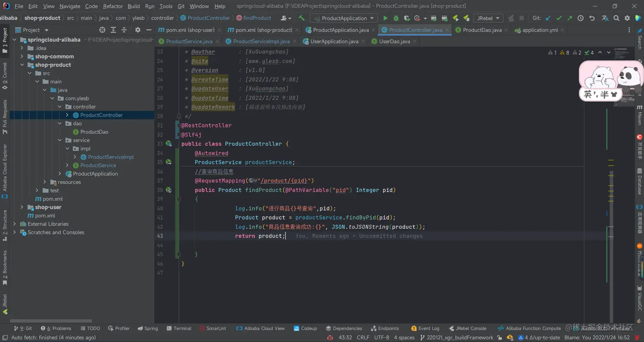Open the Event Log panel

[425, 328]
